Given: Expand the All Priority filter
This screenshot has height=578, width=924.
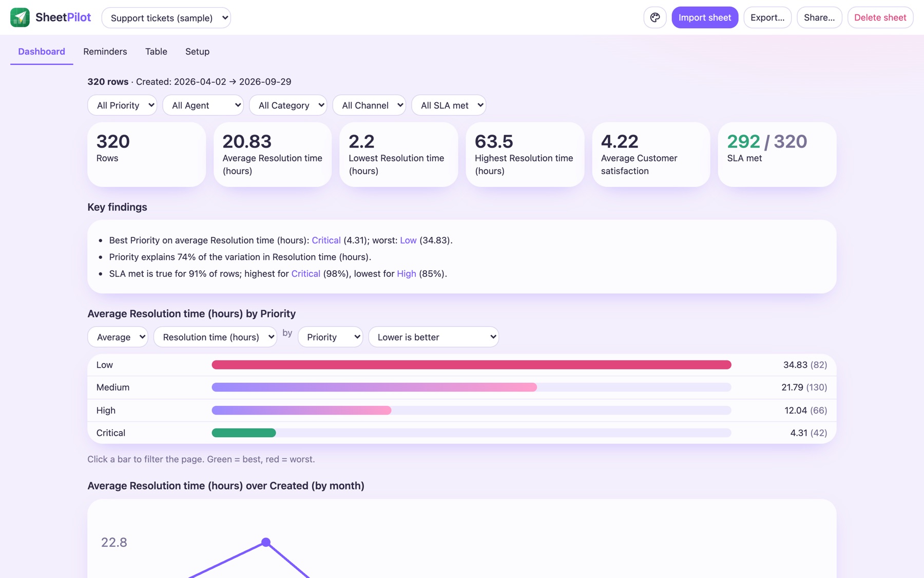Looking at the screenshot, I should tap(122, 105).
